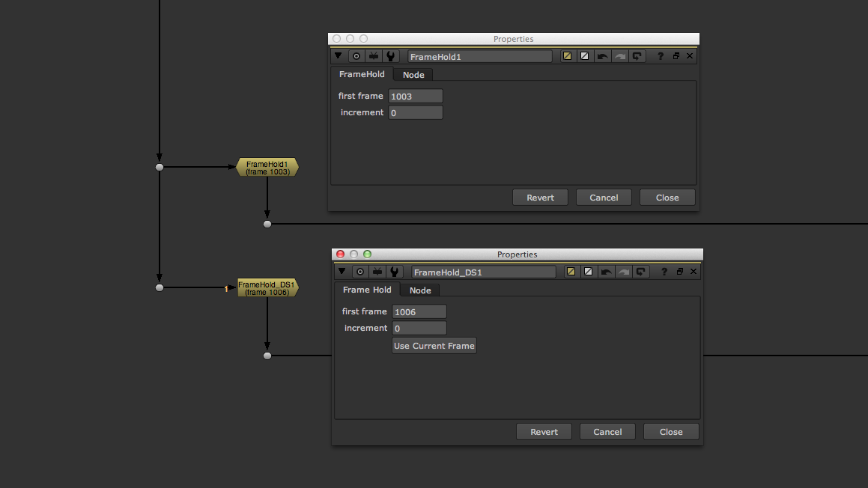Click Close in FrameHold_DS1 properties window
Image resolution: width=868 pixels, height=488 pixels.
[672, 432]
